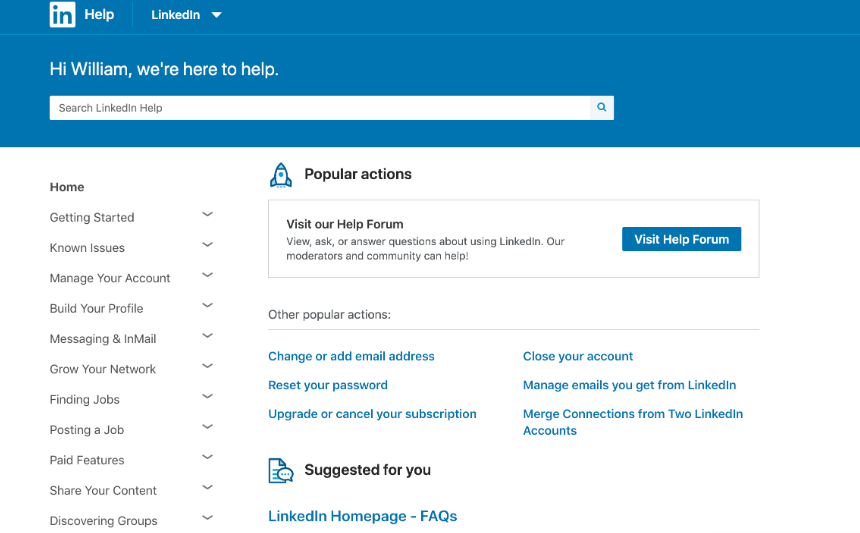Click the Other popular actions label

point(329,315)
